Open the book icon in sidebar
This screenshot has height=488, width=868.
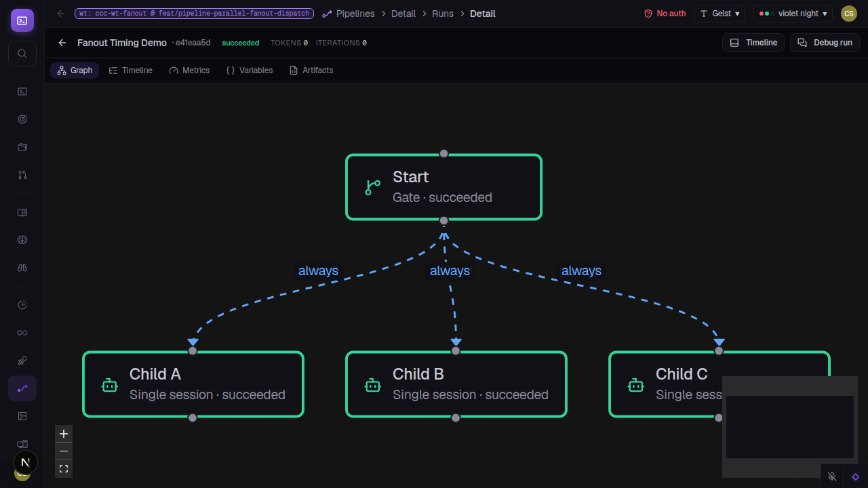[22, 212]
